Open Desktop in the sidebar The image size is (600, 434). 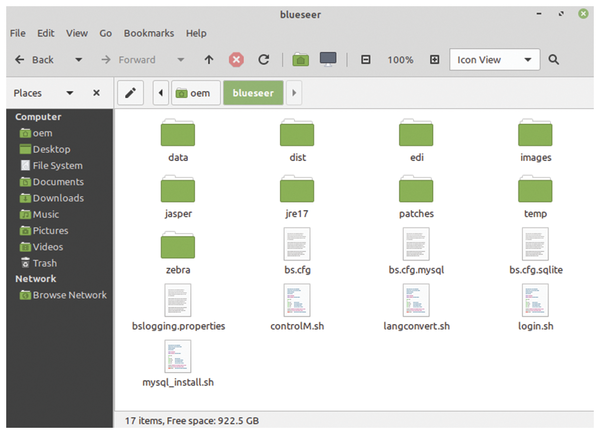(45, 149)
